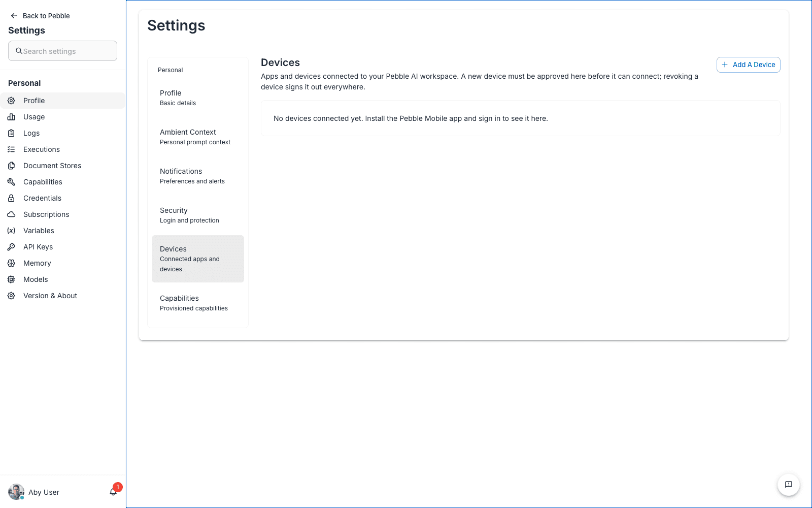Click the Credentials lock icon

click(11, 198)
